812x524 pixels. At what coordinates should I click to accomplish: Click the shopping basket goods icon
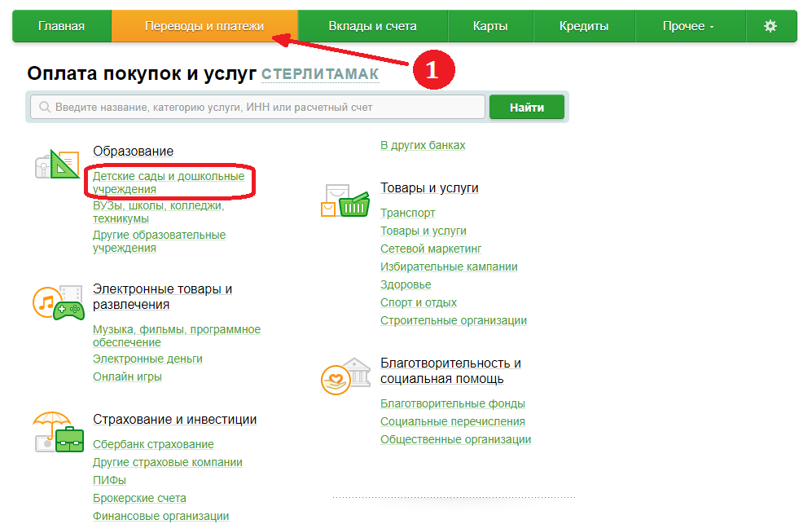tap(345, 200)
